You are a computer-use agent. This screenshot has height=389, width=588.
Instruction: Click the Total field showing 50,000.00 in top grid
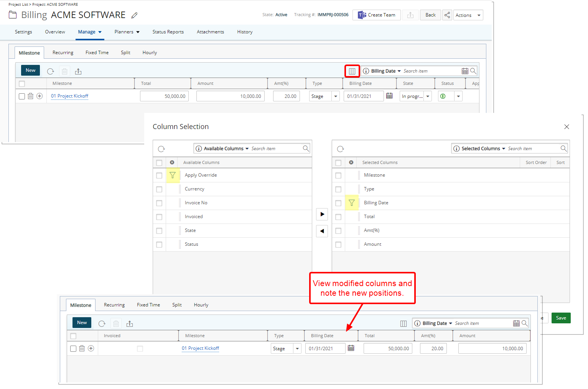(x=164, y=96)
